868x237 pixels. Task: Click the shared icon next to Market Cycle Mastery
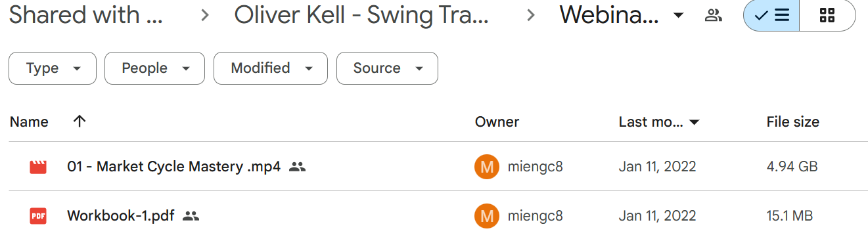tap(297, 167)
